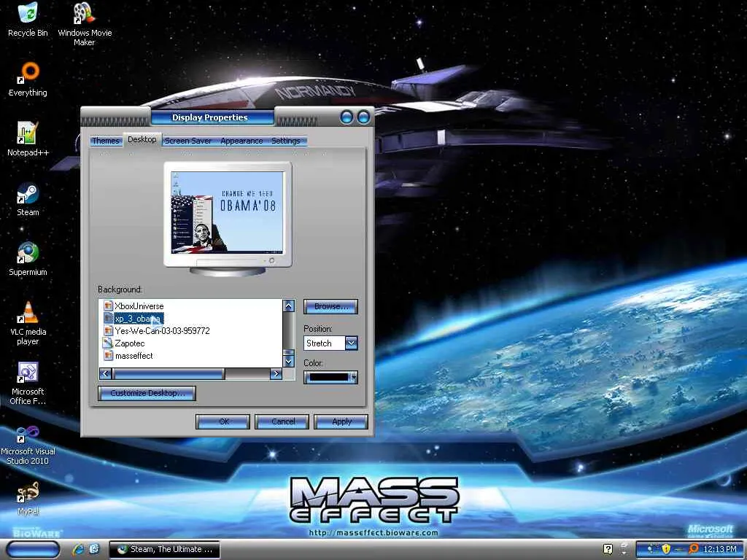This screenshot has width=747, height=560.
Task: Select the Notepad++ desktop shortcut
Action: click(28, 139)
